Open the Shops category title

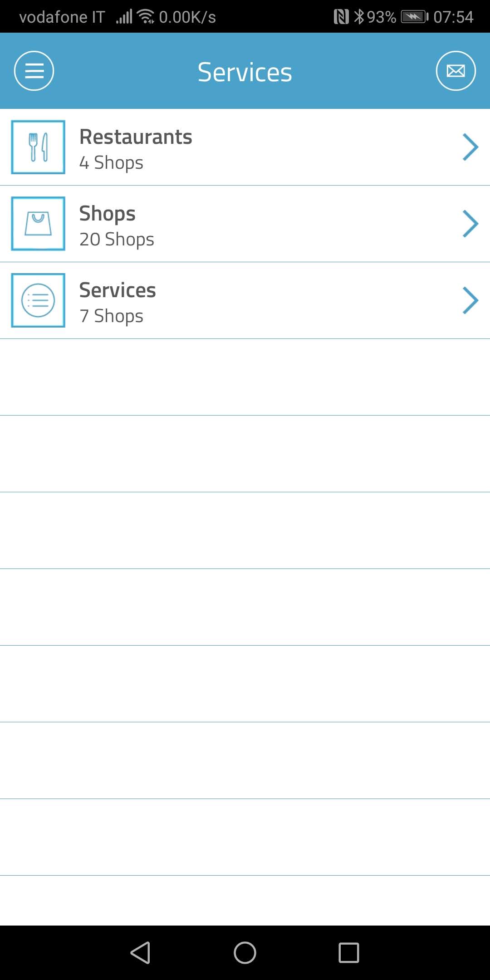tap(108, 214)
